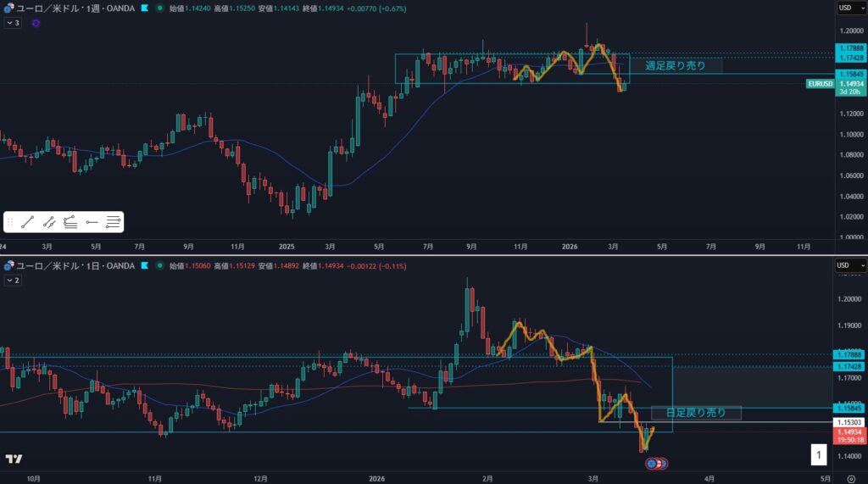Click the TradingView logo in lower chart
Viewport: 868px width, 484px height.
(x=14, y=459)
